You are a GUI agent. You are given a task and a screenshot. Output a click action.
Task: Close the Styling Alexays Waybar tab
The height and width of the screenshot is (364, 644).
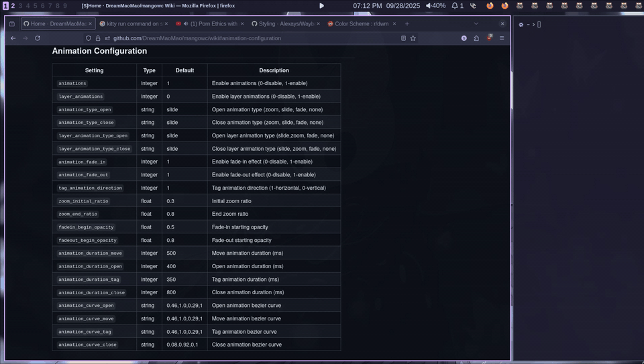click(x=319, y=23)
